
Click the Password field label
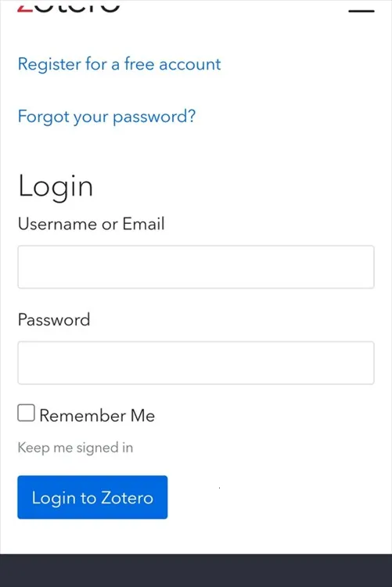point(54,319)
